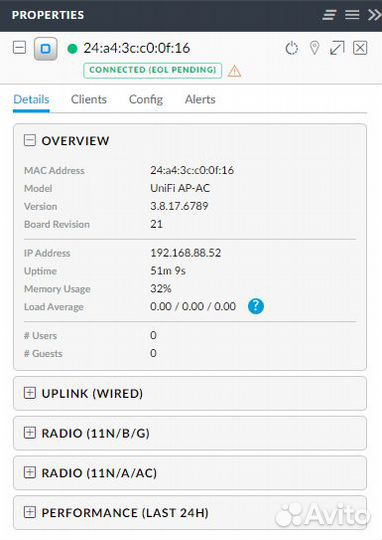This screenshot has height=540, width=382.
Task: Click the Uptime value 51m 9s
Action: point(168,271)
